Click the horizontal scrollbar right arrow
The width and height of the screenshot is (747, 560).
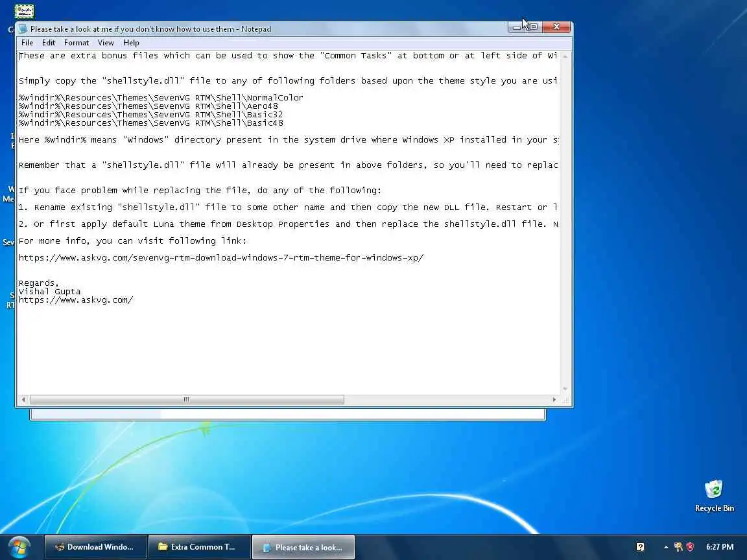554,399
